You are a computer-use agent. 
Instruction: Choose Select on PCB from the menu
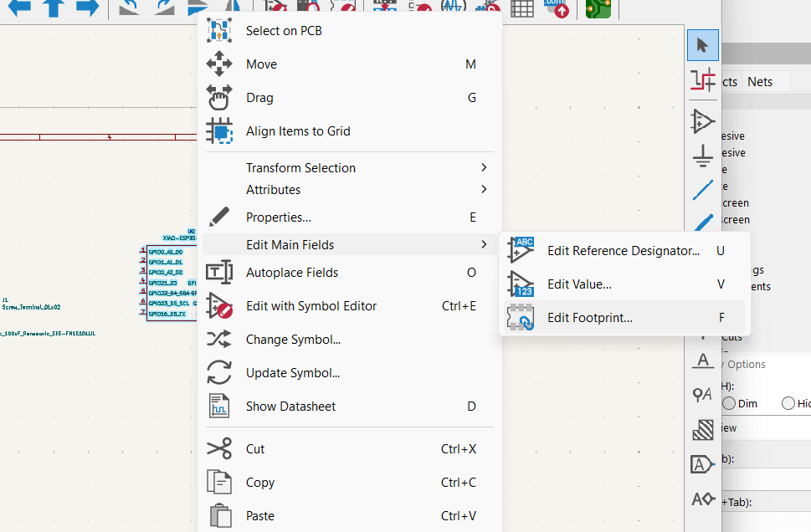point(285,30)
